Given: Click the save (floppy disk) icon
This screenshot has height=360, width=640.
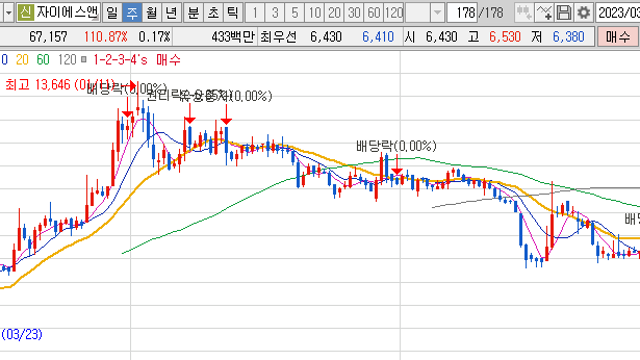Looking at the screenshot, I should pos(564,13).
